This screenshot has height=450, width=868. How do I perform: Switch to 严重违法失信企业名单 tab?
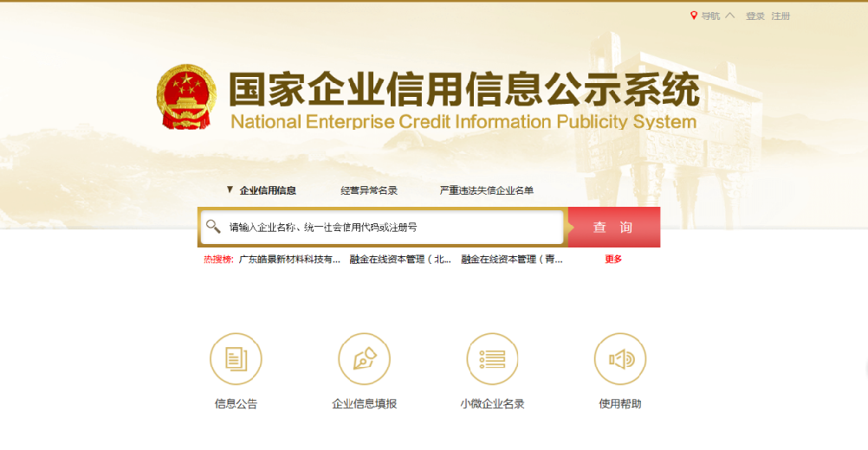pos(486,190)
